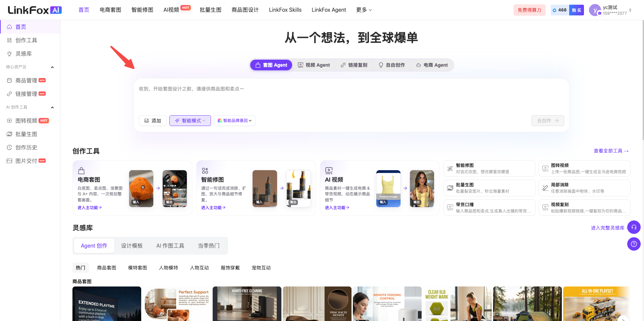Select the 自由创作 mode
This screenshot has width=644, height=321.
(x=392, y=65)
